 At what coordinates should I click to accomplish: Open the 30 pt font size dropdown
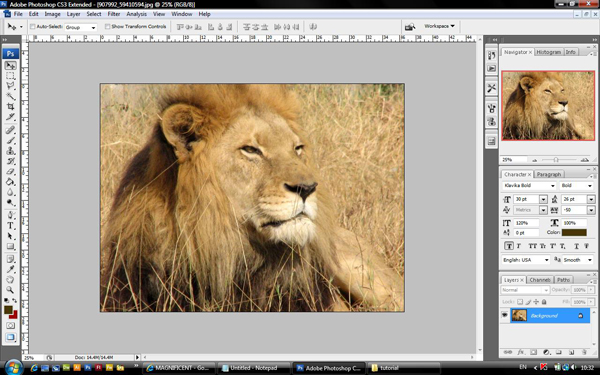click(x=543, y=199)
